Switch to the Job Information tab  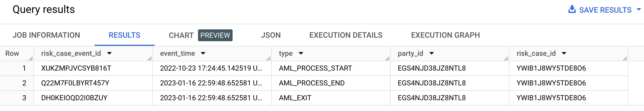coord(46,35)
